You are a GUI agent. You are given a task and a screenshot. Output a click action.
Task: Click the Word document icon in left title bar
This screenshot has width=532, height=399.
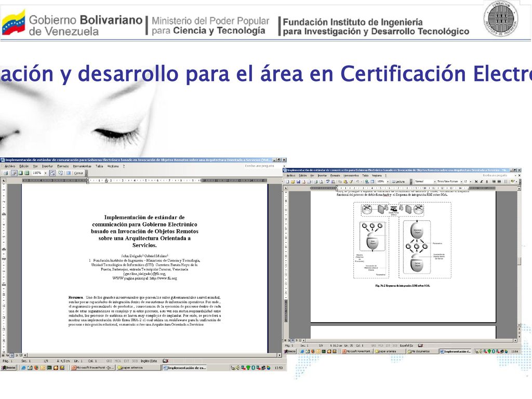(x=3, y=160)
